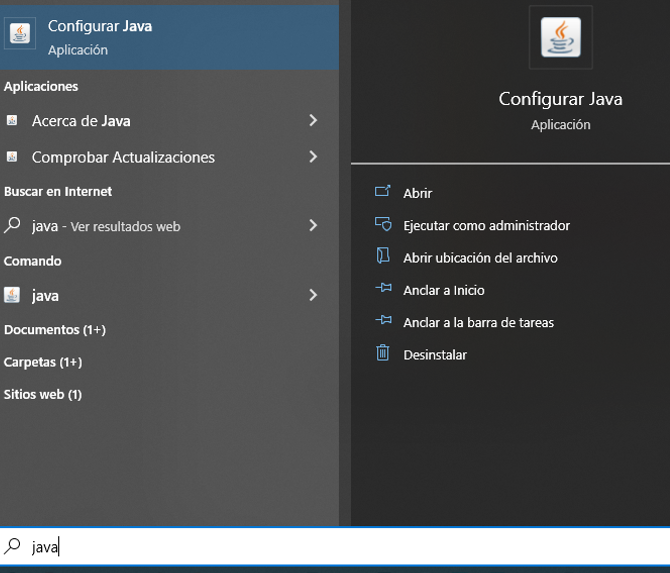Click Aplicación label under preview title

[x=560, y=125]
